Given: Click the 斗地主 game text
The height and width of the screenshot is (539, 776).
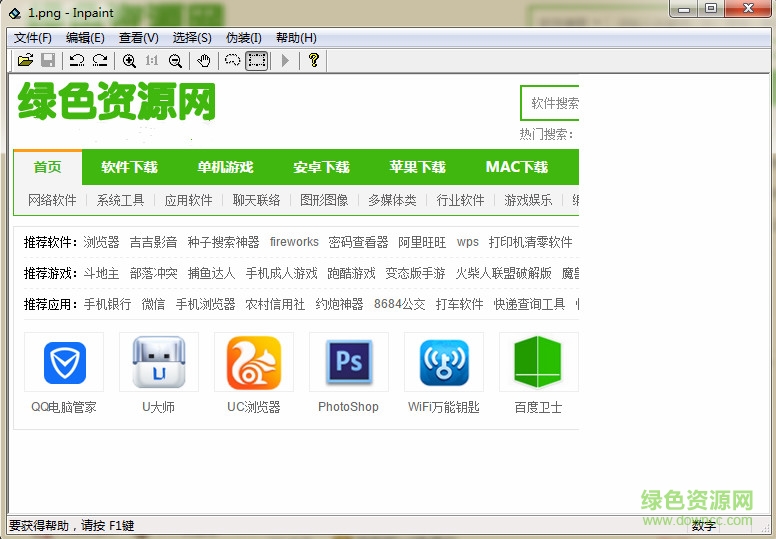Looking at the screenshot, I should [101, 273].
